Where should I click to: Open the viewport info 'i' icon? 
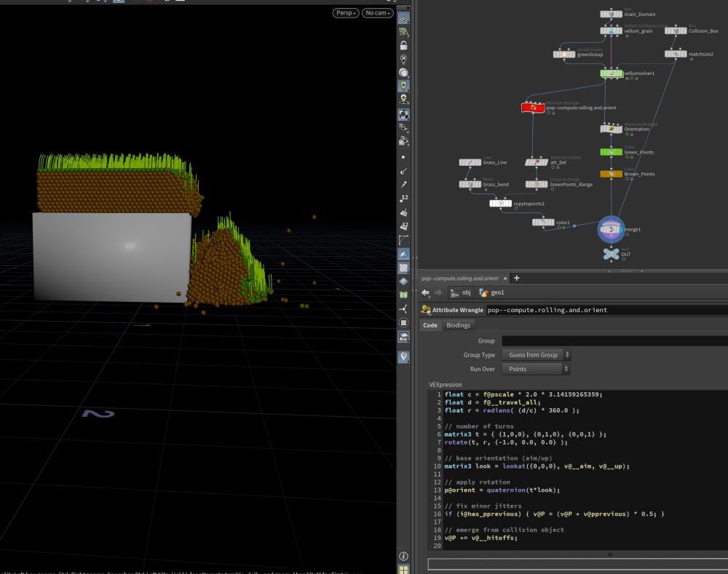tap(403, 556)
